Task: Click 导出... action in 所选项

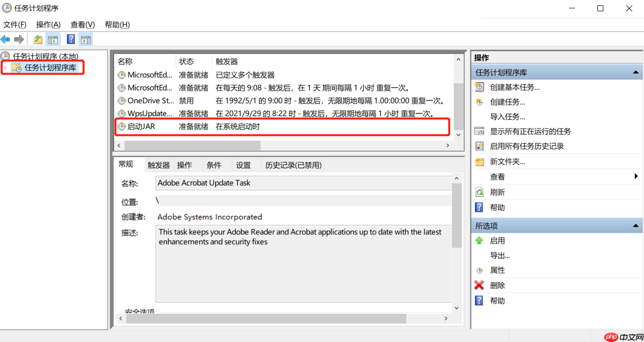Action: pyautogui.click(x=500, y=256)
